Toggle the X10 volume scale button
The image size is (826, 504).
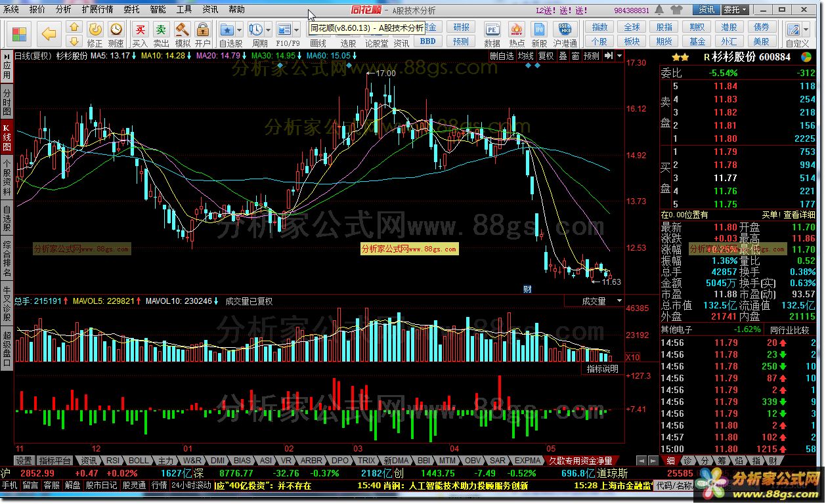click(633, 357)
